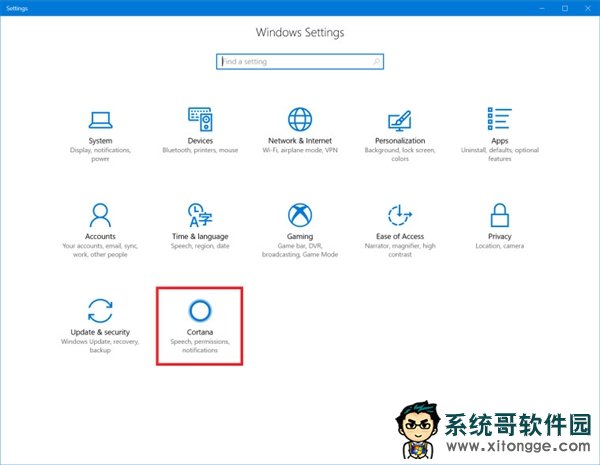Click 'Display, notifications, power' description

(100, 154)
